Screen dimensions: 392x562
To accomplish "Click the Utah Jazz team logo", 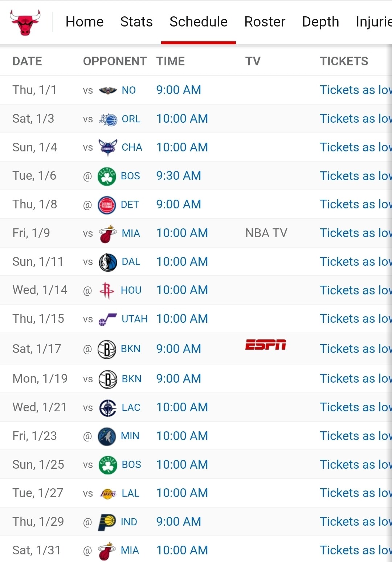I will (x=108, y=319).
